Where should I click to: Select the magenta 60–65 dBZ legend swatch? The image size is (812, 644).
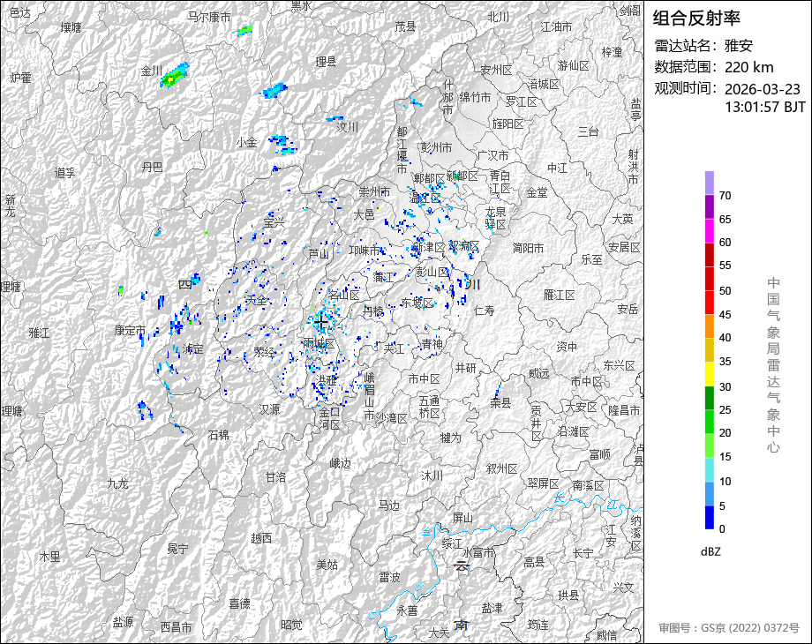coord(710,230)
